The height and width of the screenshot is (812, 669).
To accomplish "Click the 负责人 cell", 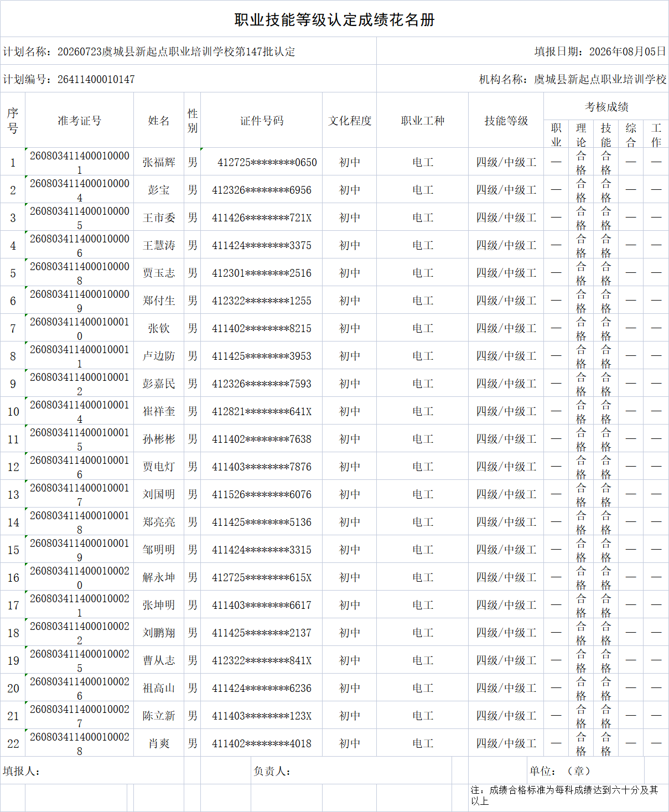I will (x=351, y=770).
